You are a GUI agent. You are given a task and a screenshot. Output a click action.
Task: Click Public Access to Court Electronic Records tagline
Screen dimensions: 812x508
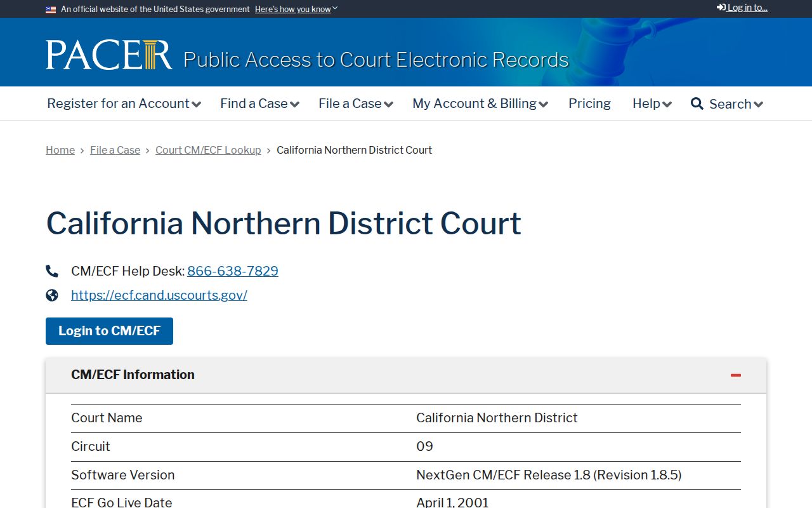point(376,60)
